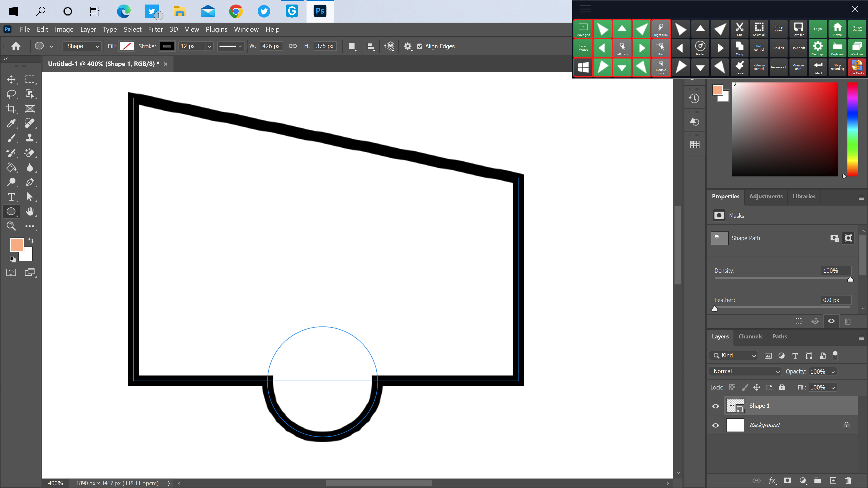Open the Normal blend mode dropdown
This screenshot has height=488, width=868.
(x=745, y=371)
